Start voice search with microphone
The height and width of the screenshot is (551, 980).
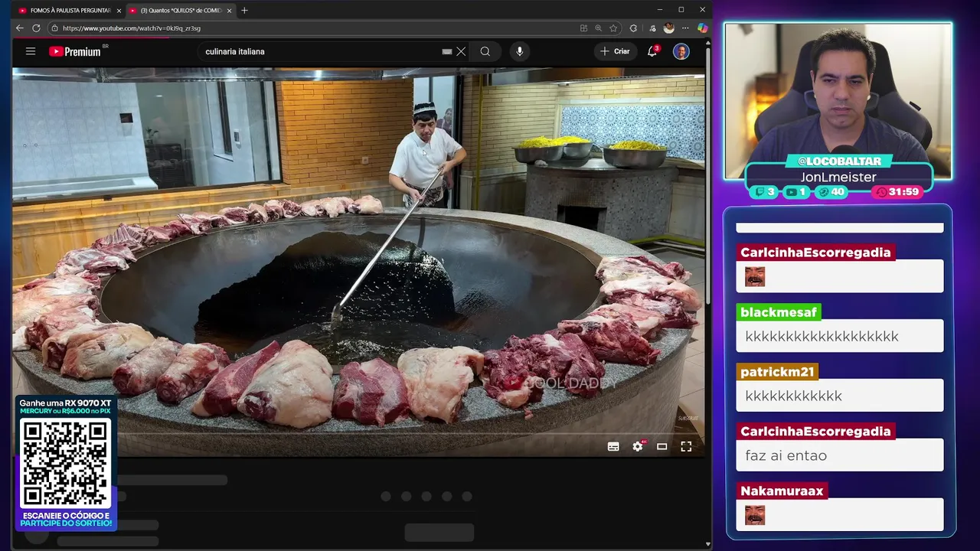[x=520, y=51]
